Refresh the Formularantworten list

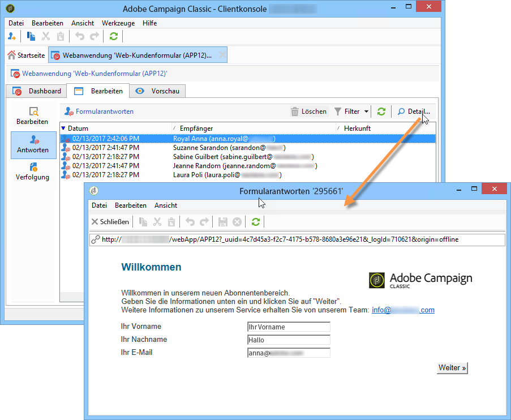(x=381, y=112)
